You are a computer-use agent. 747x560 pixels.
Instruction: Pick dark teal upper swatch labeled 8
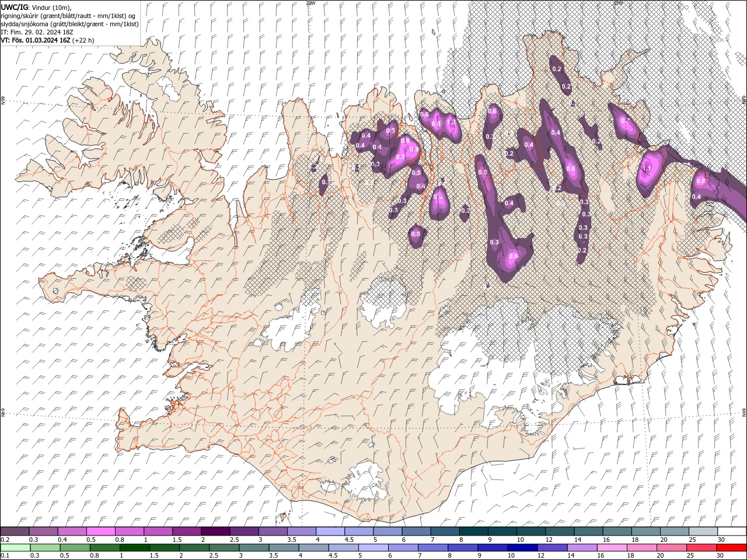coord(474,531)
